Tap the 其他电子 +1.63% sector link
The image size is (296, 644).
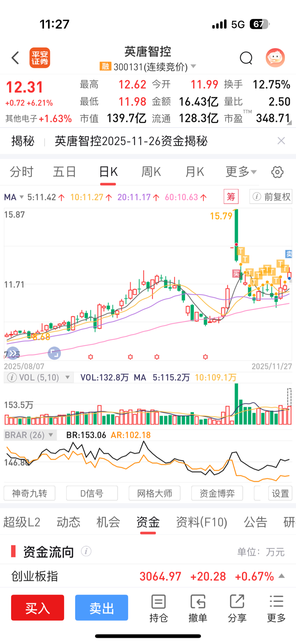coord(39,118)
